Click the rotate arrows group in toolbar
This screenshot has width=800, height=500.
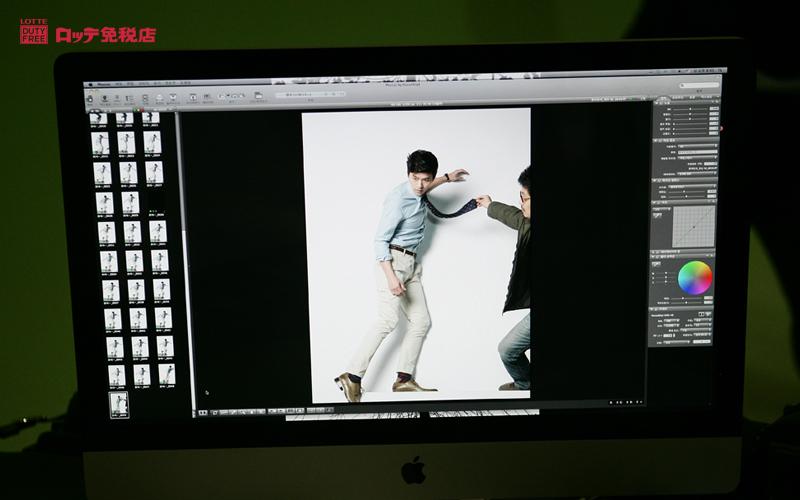pos(231,96)
